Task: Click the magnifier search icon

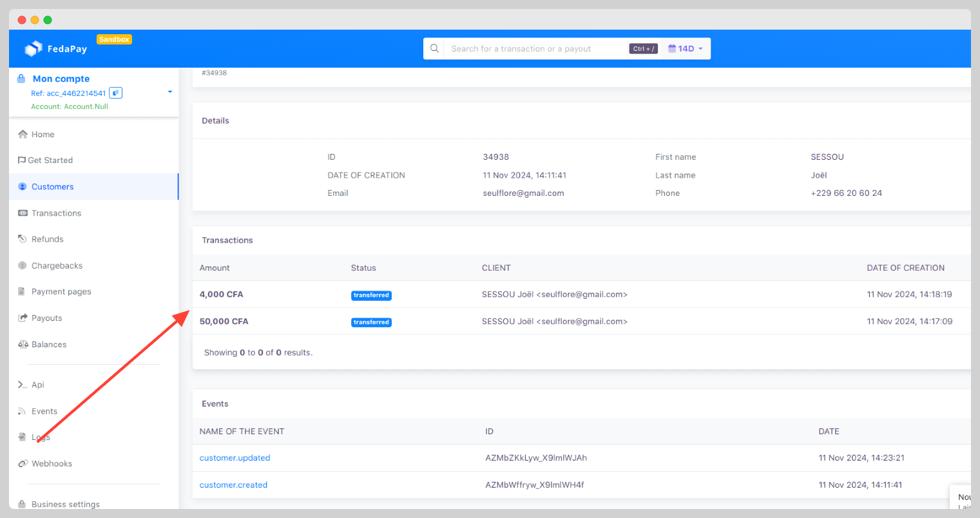Action: pos(434,48)
